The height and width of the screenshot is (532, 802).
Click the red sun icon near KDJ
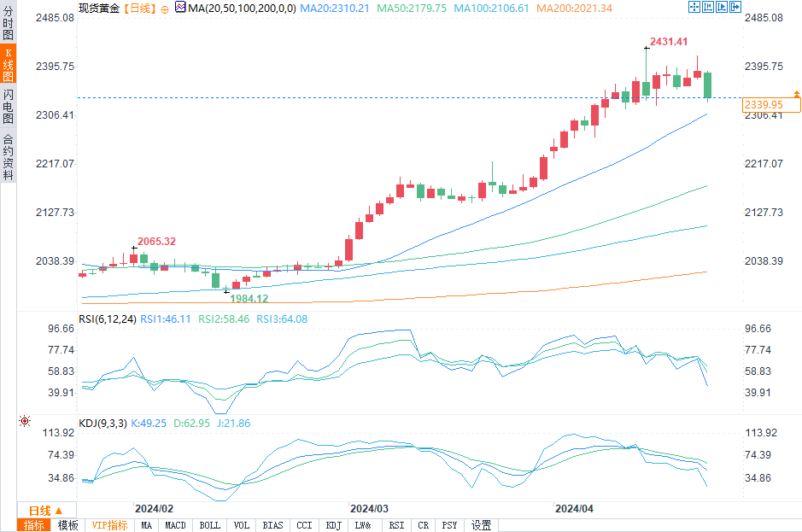pyautogui.click(x=24, y=421)
